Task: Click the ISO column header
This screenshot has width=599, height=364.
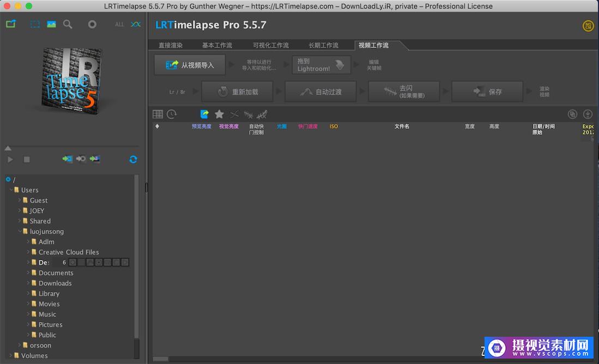Action: pos(334,126)
